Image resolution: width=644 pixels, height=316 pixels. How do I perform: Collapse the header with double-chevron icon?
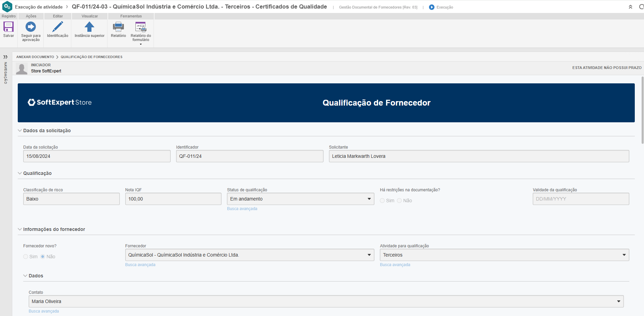pyautogui.click(x=630, y=7)
